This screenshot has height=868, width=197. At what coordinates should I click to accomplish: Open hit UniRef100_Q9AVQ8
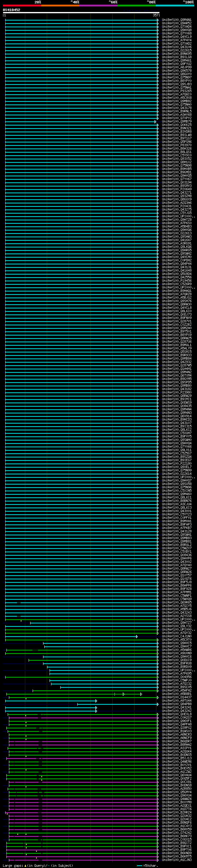pos(177,30)
